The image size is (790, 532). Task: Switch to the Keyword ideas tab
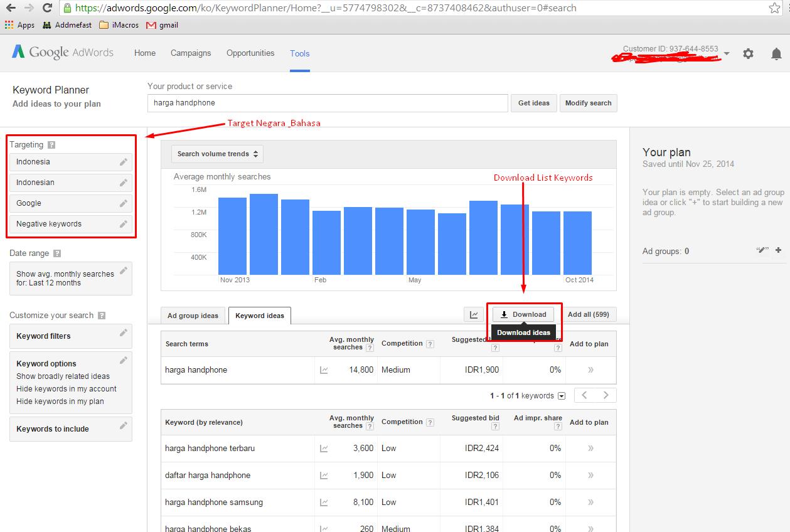260,316
